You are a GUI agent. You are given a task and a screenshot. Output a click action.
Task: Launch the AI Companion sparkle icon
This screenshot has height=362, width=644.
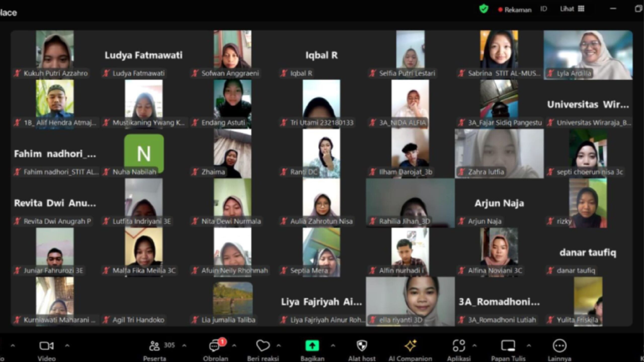pyautogui.click(x=410, y=346)
